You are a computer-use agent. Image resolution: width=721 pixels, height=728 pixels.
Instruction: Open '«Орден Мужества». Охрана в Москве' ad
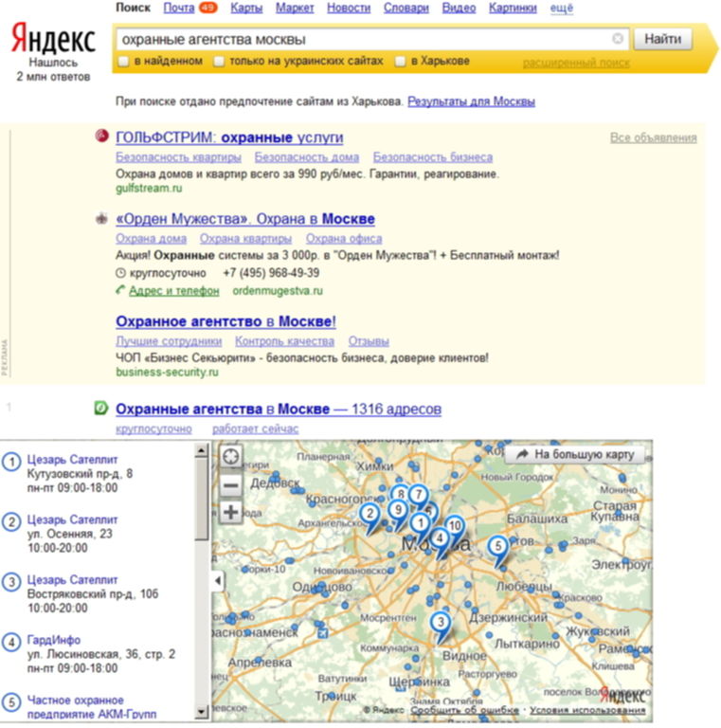(x=245, y=219)
